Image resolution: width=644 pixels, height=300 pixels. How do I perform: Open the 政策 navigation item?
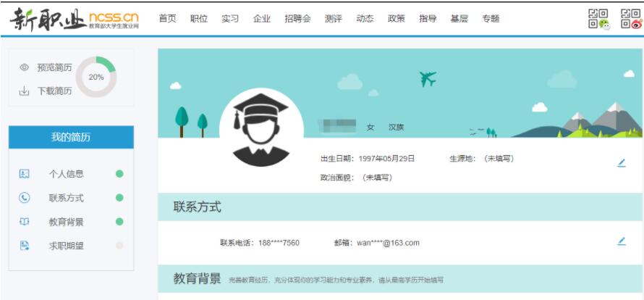(397, 19)
